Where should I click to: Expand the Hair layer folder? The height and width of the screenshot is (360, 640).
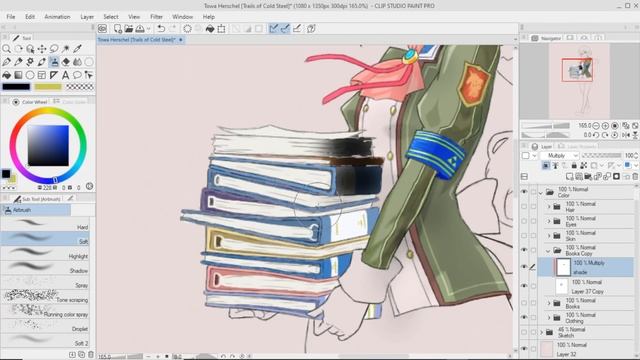tap(549, 207)
